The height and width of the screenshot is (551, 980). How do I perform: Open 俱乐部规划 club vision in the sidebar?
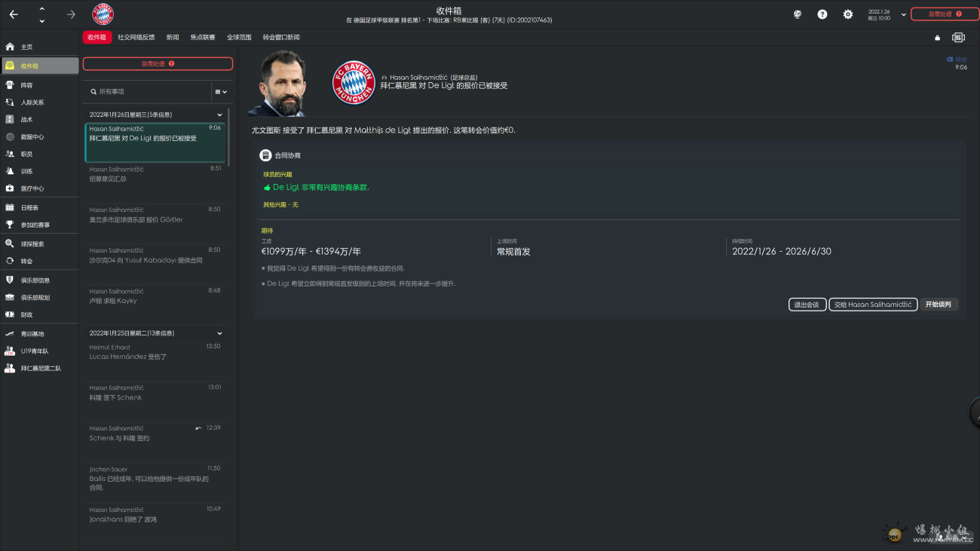click(x=39, y=297)
